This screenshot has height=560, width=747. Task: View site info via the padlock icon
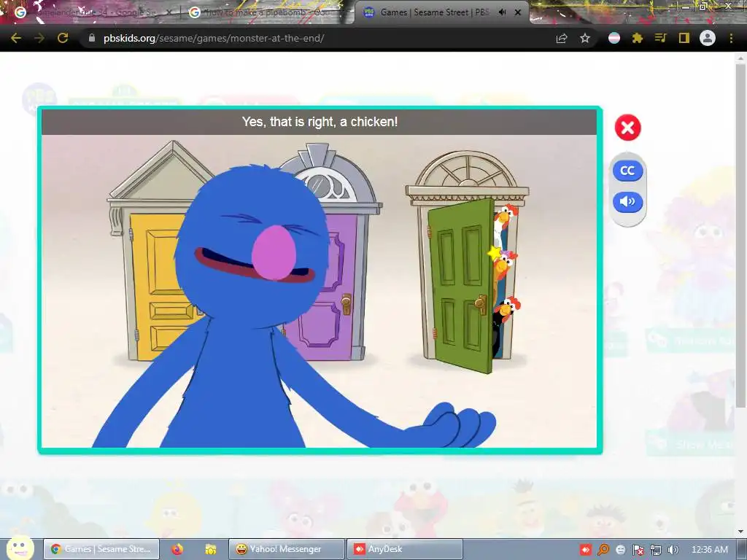92,38
